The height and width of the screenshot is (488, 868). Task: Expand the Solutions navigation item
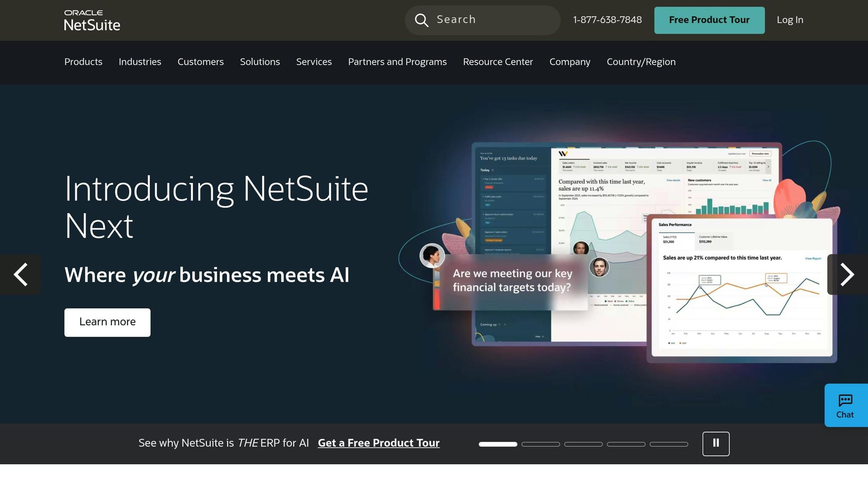[x=260, y=62]
